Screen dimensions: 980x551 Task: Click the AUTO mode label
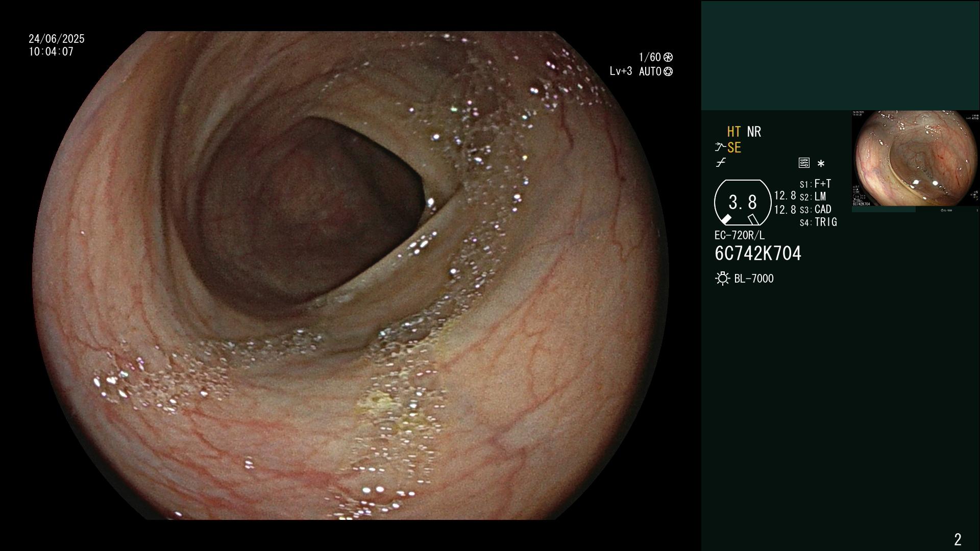point(650,71)
